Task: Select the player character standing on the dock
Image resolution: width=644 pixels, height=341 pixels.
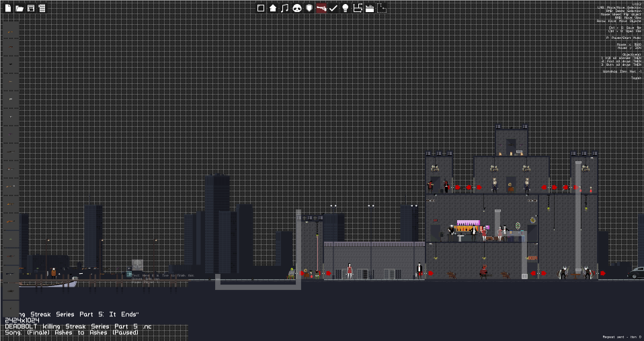Action: (53, 273)
